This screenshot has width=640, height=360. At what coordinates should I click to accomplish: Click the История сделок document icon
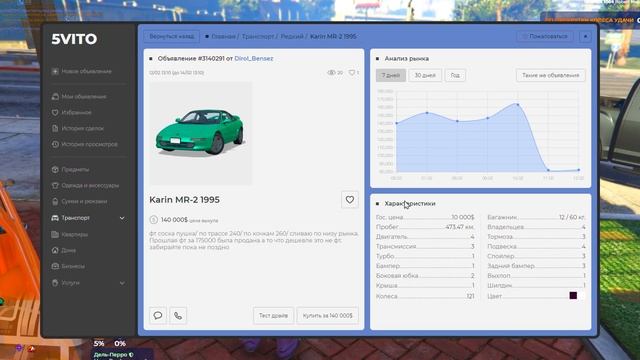(x=55, y=129)
